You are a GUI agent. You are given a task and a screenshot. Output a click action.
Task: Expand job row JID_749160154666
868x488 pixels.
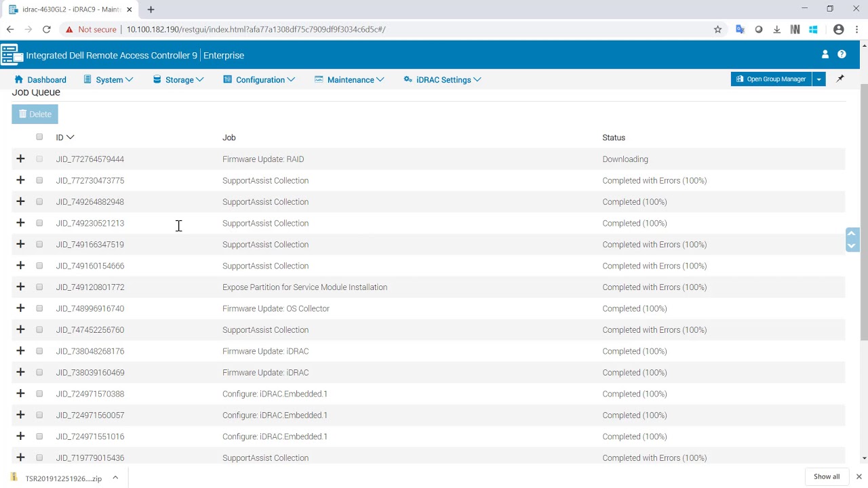point(20,266)
